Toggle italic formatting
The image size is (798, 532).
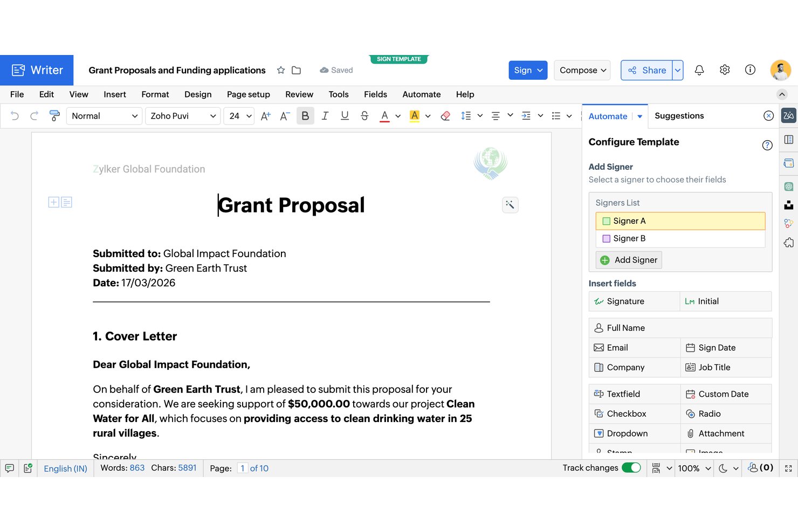[x=325, y=116]
